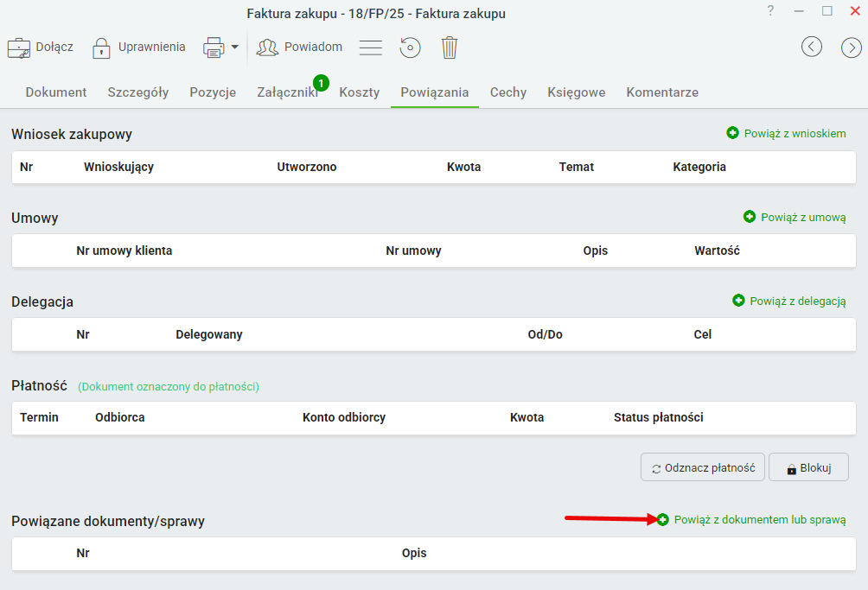Screen dimensions: 868x590
Task: Click Dokument oznaczony do płatności text
Action: click(169, 386)
